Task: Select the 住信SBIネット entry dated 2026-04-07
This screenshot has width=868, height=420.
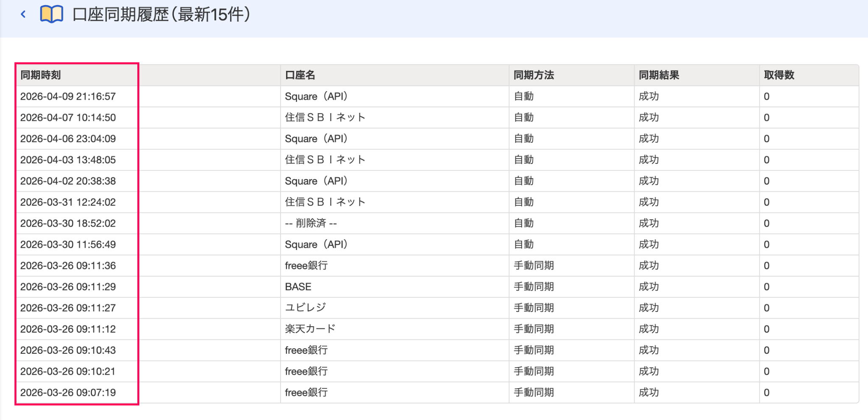Action: click(x=325, y=118)
